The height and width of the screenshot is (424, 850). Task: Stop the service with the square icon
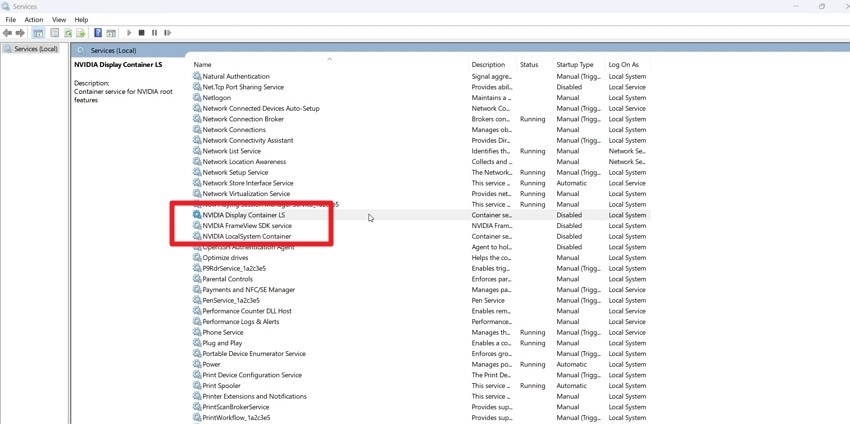(x=141, y=33)
